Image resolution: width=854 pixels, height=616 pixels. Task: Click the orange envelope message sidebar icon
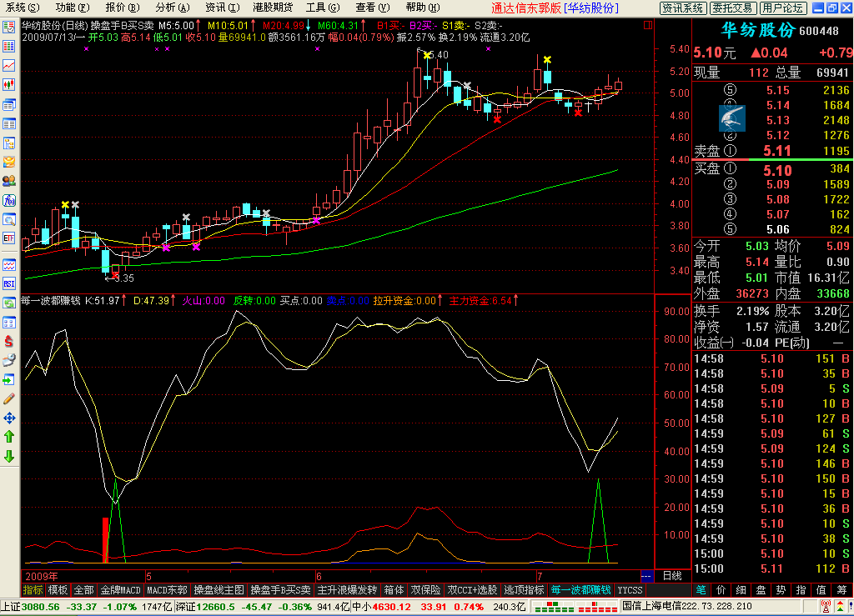coord(8,162)
